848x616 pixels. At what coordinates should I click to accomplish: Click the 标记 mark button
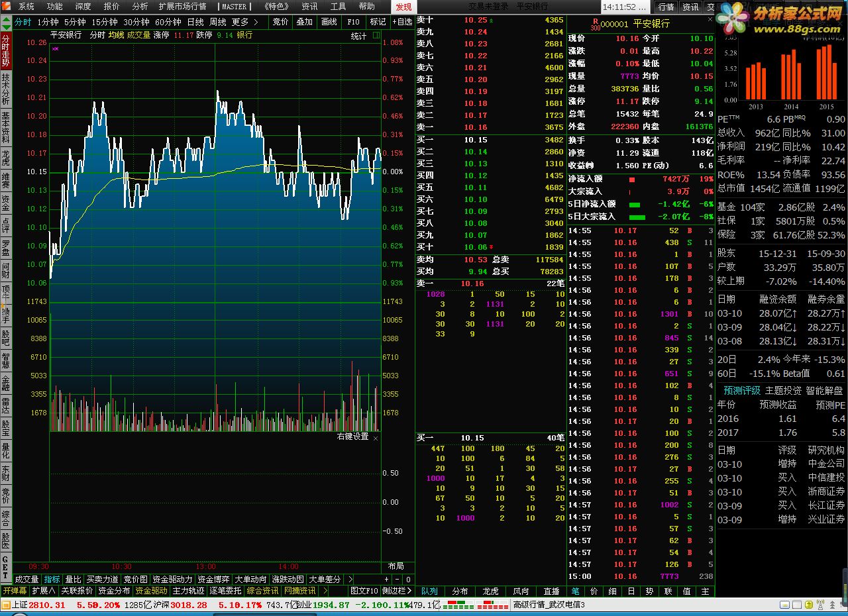point(378,22)
